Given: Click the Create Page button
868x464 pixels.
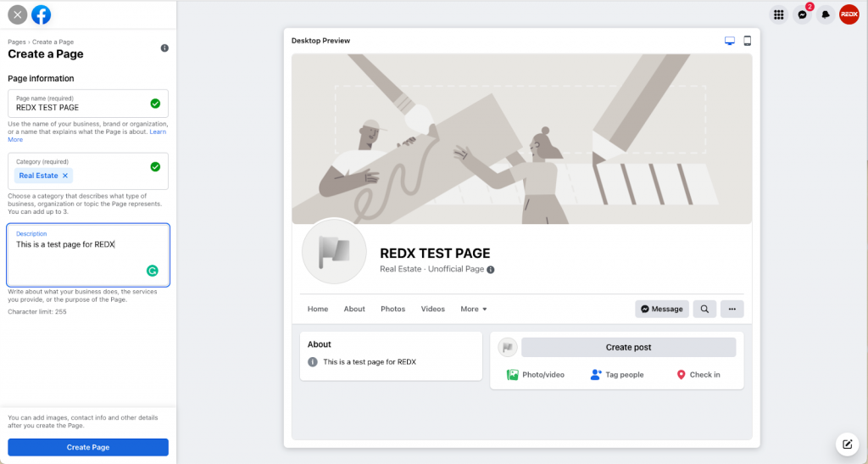Looking at the screenshot, I should coord(88,447).
